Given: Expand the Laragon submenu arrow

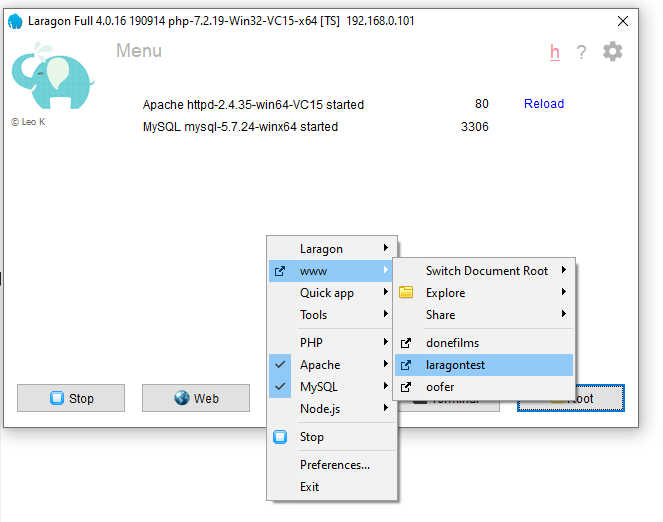Looking at the screenshot, I should click(x=386, y=248).
